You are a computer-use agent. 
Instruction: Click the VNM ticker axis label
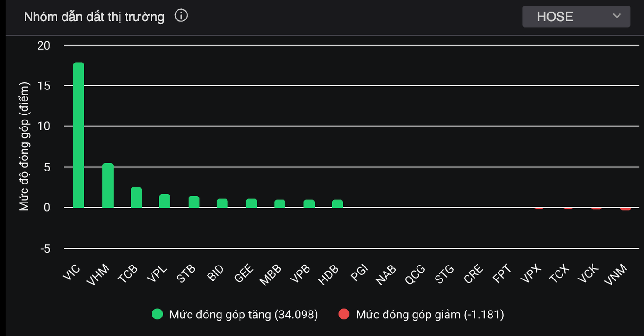click(x=617, y=274)
